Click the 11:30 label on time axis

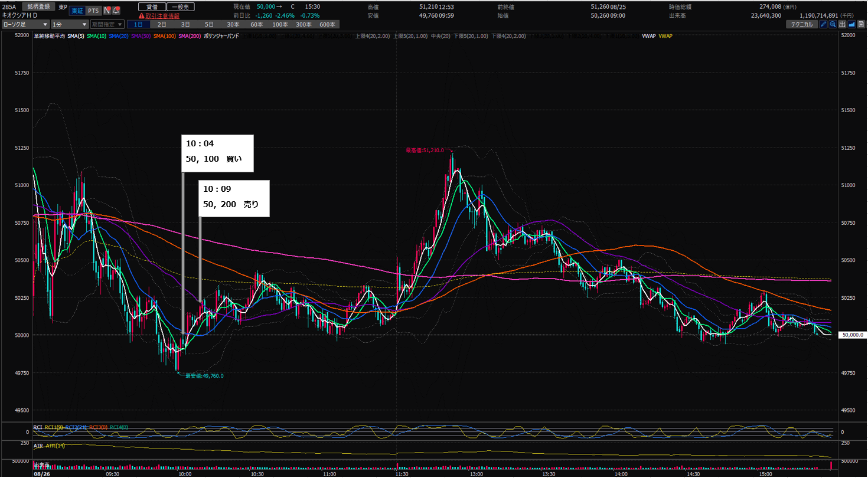click(x=402, y=473)
